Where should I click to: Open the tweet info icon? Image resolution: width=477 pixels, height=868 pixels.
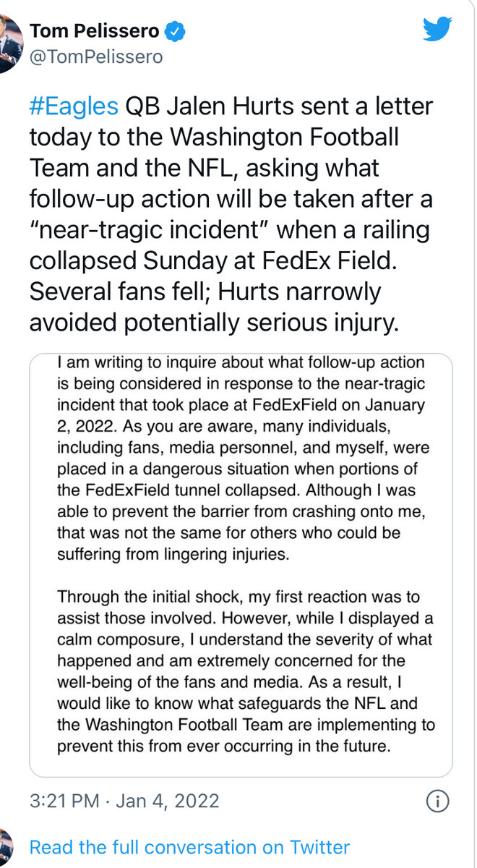438,801
